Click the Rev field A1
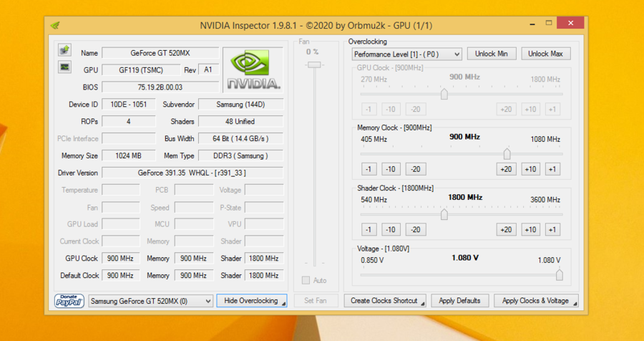The height and width of the screenshot is (341, 644). pyautogui.click(x=208, y=70)
